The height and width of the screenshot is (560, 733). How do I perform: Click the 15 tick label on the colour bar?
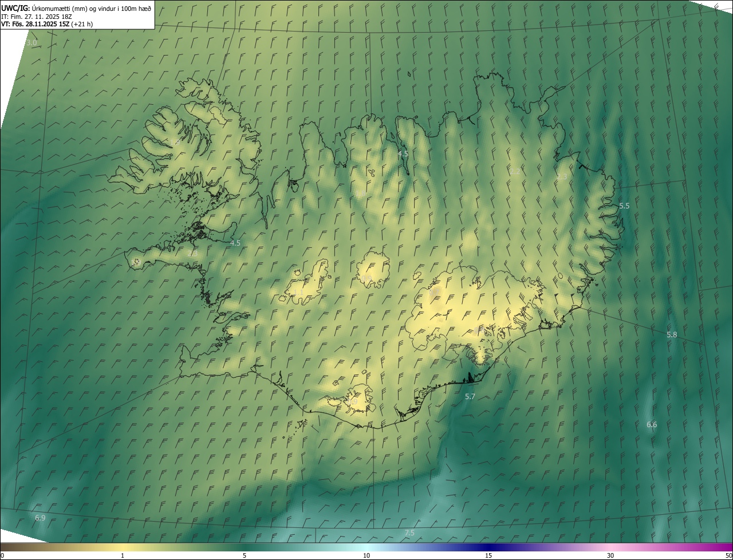pos(488,555)
